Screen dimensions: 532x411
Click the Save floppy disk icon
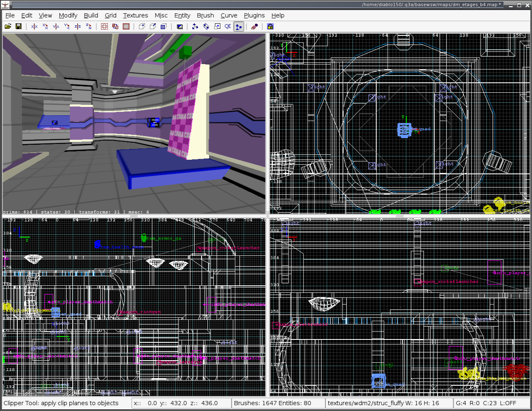coord(19,26)
